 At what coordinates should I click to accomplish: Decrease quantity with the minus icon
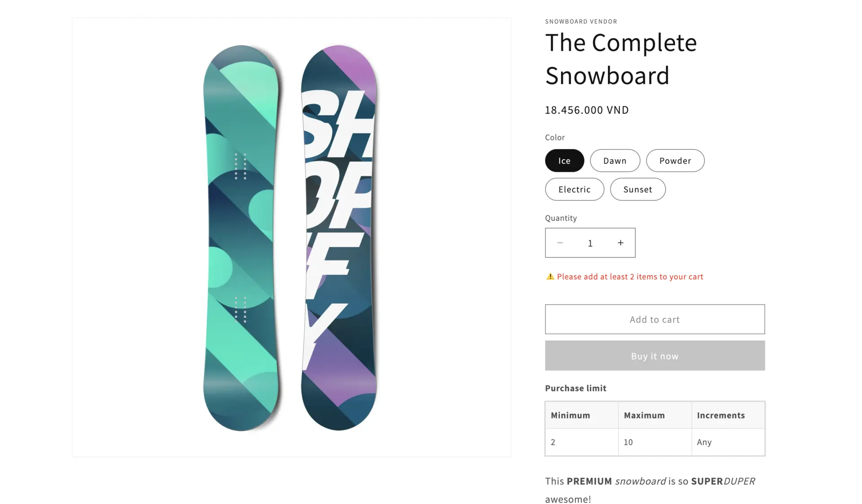(x=560, y=243)
